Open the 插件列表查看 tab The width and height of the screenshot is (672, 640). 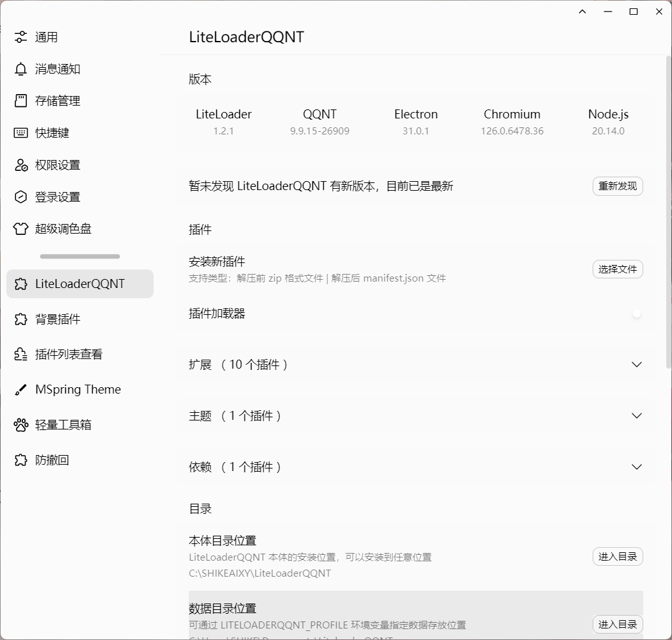click(x=68, y=355)
